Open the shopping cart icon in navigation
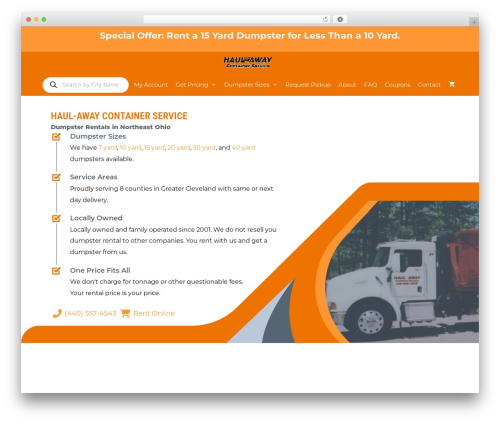Viewport: 500px width, 423px height. tap(452, 84)
